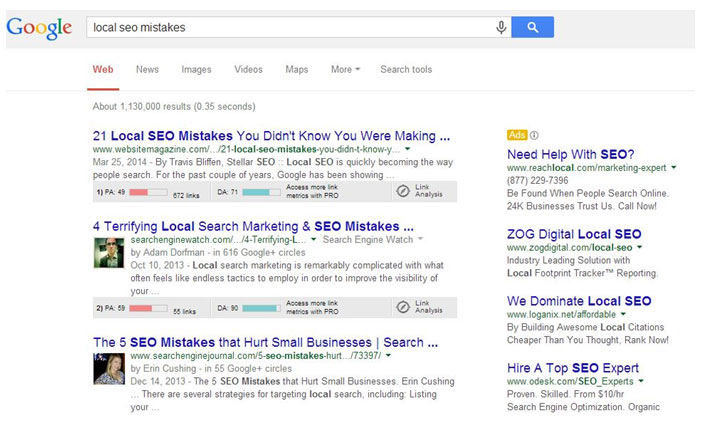Screen dimensions: 705x432
Task: Open the 'ZOG Digital Local SEO' ad
Action: tap(574, 234)
